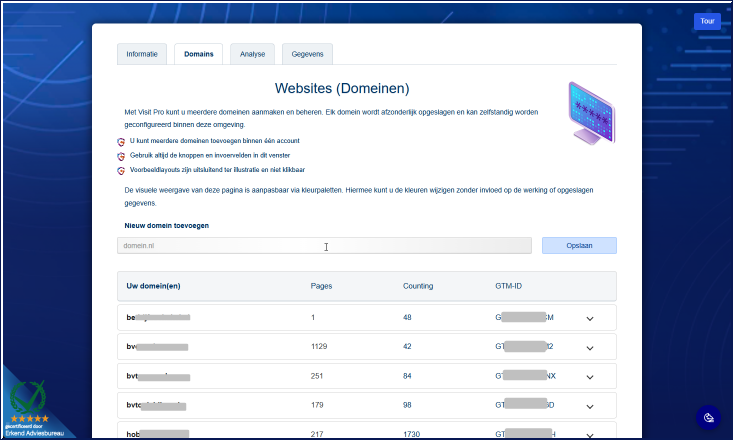Viewport: 734px width, 441px height.
Task: Click the Counting column header
Action: click(x=418, y=286)
